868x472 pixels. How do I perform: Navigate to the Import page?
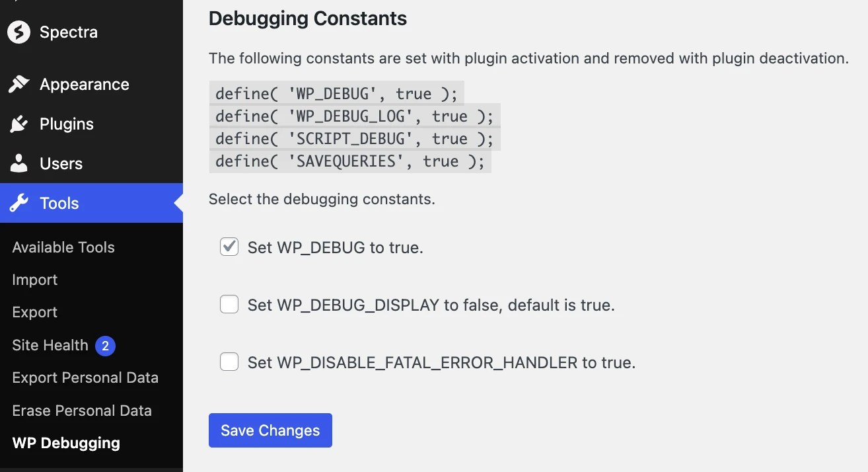coord(34,280)
